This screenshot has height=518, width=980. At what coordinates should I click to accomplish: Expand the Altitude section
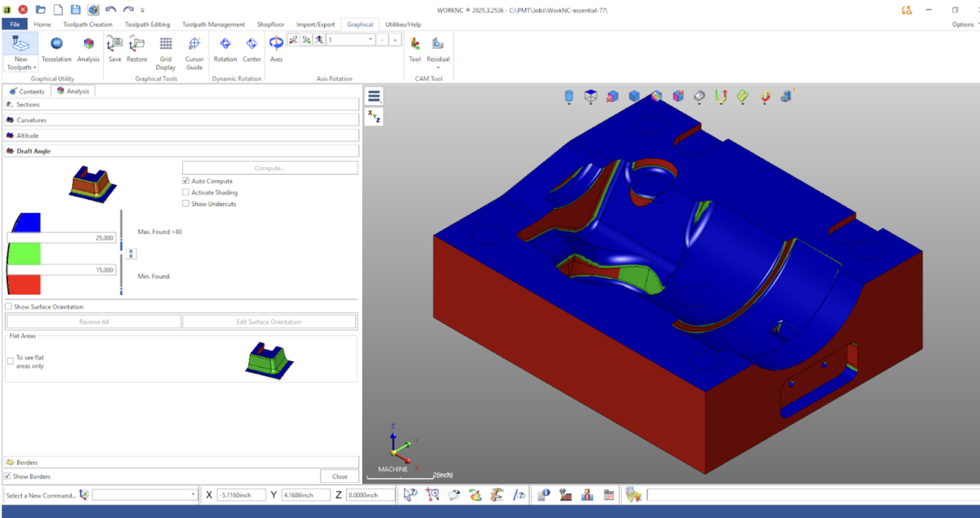pos(181,135)
